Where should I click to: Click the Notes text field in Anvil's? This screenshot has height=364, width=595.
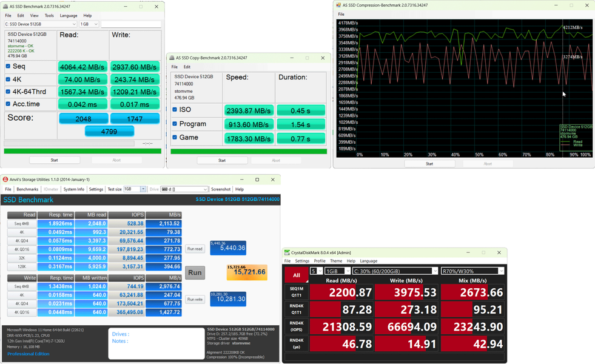click(x=156, y=343)
